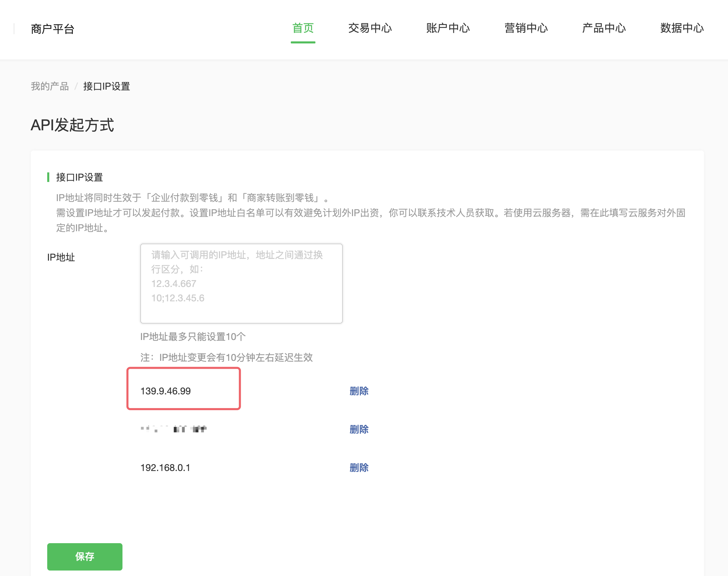Click the 商户平台 logo text
Viewport: 728px width, 576px height.
[53, 29]
